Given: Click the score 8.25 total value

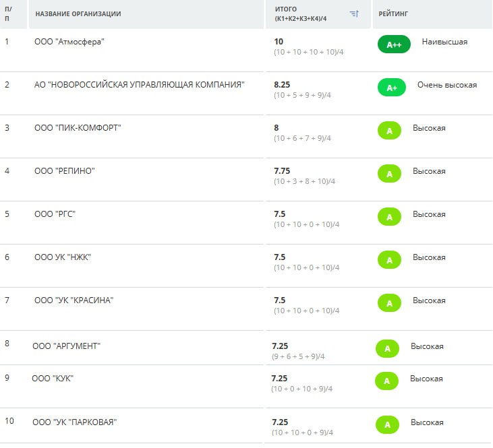Looking at the screenshot, I should [x=282, y=85].
